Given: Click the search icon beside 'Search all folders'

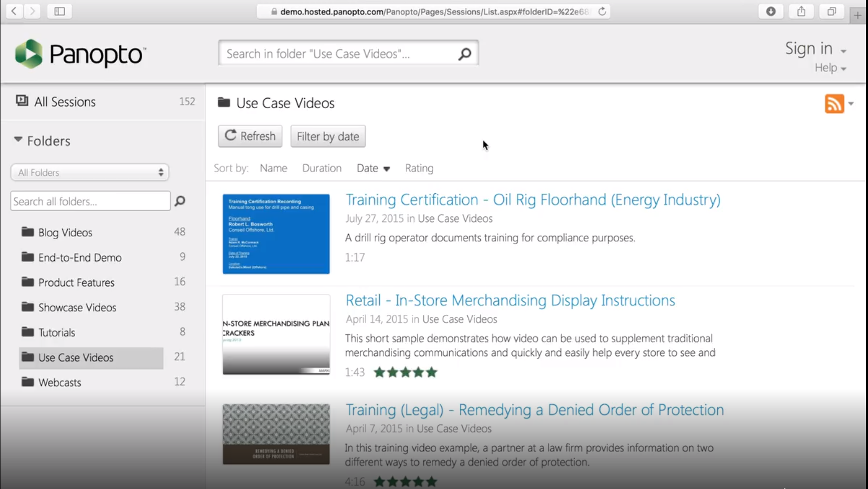Looking at the screenshot, I should [x=179, y=201].
